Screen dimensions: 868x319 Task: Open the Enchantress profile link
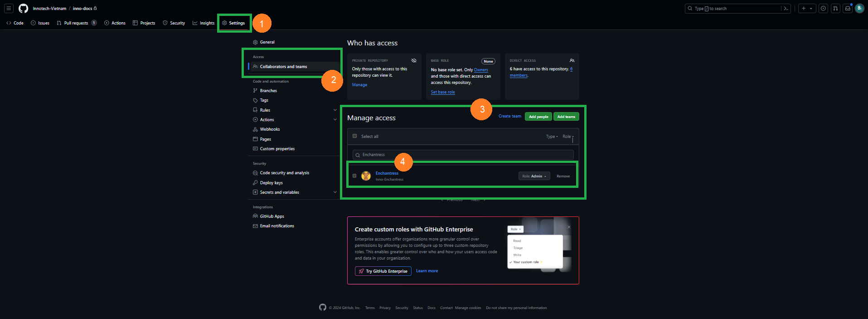387,173
